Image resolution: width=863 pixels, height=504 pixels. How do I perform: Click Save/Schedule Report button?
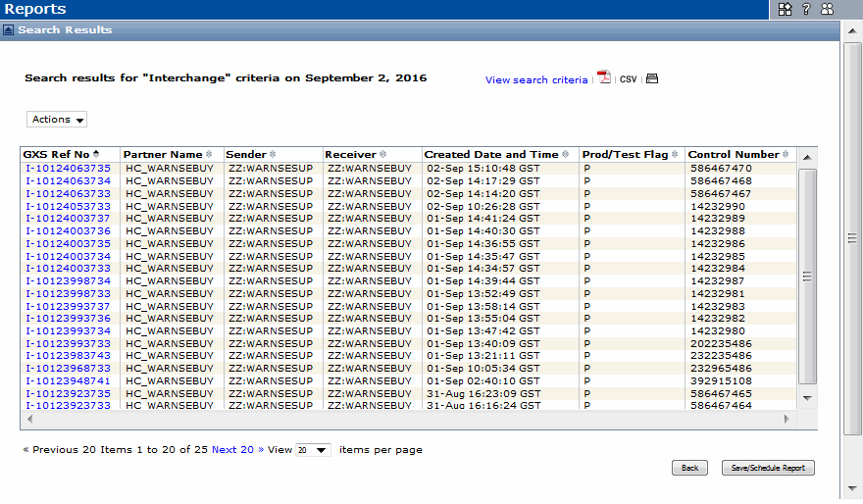pos(768,468)
